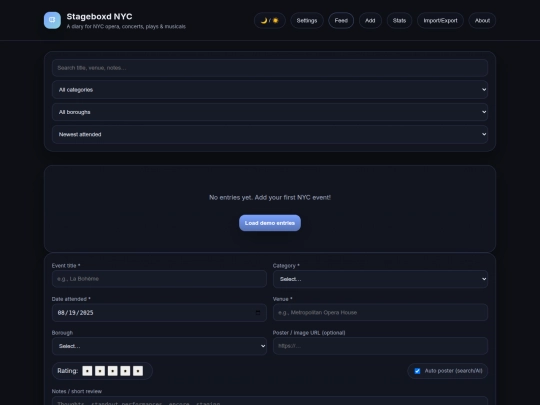Uncheck Auto poster (search/AI) checkbox

coord(417,371)
